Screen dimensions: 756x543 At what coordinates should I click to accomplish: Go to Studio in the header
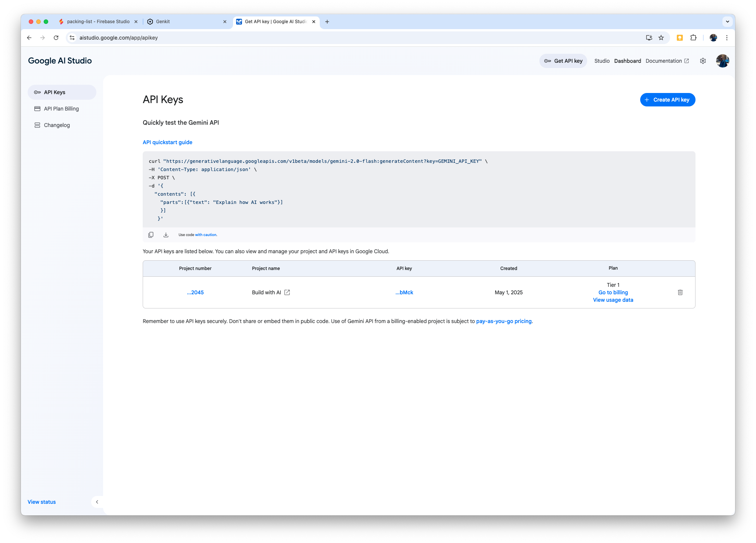[x=602, y=61]
